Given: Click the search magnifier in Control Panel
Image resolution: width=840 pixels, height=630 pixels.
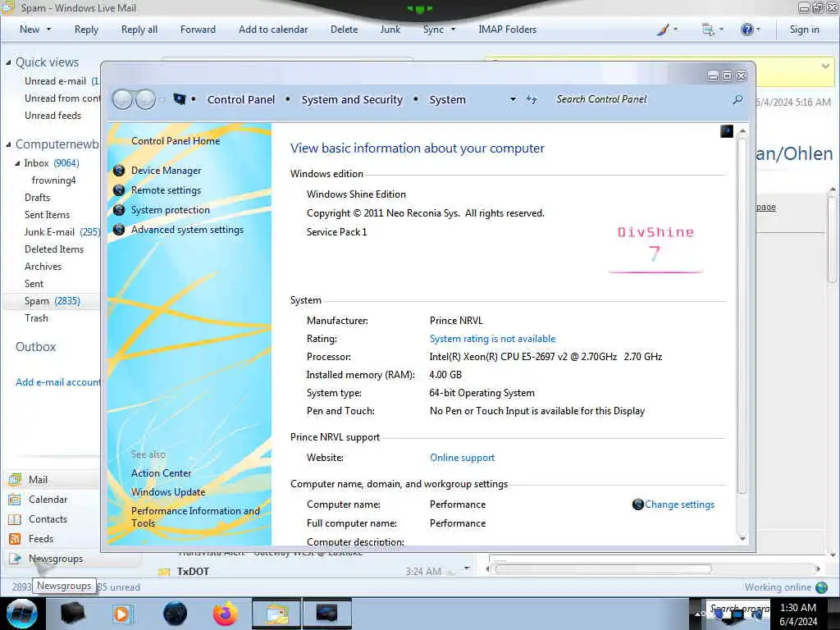Looking at the screenshot, I should [x=737, y=99].
